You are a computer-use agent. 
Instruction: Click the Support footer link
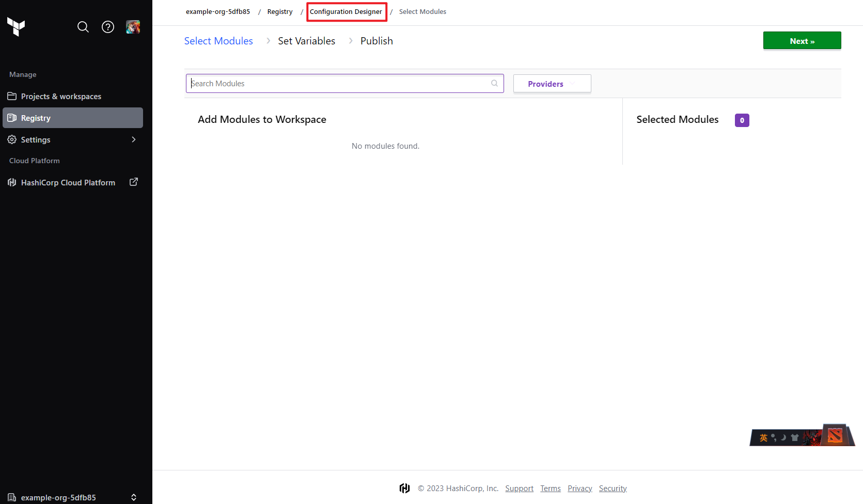point(519,489)
